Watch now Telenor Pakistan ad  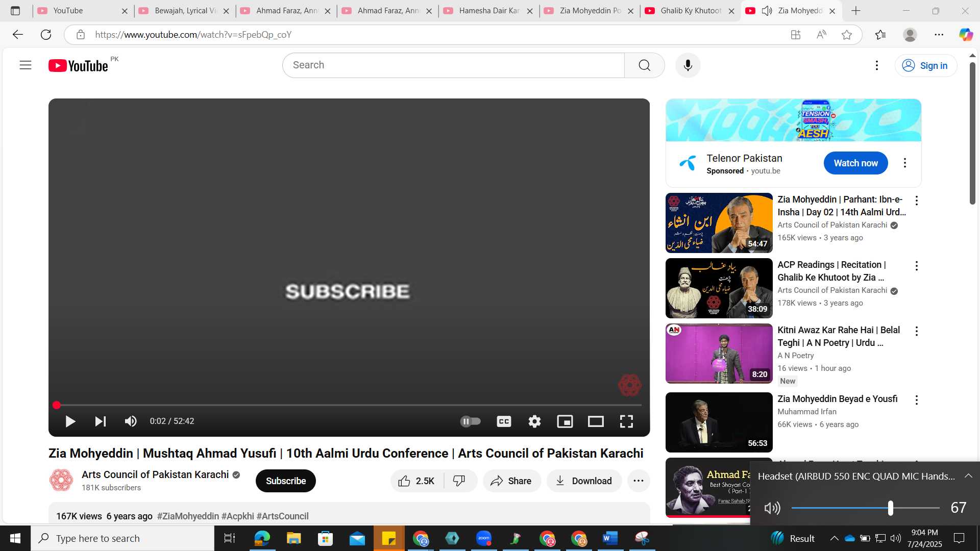(x=856, y=163)
